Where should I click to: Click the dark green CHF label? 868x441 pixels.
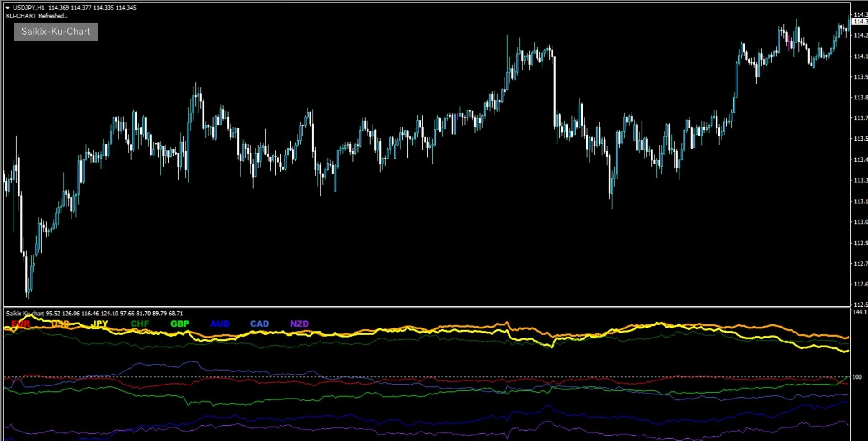pyautogui.click(x=140, y=324)
